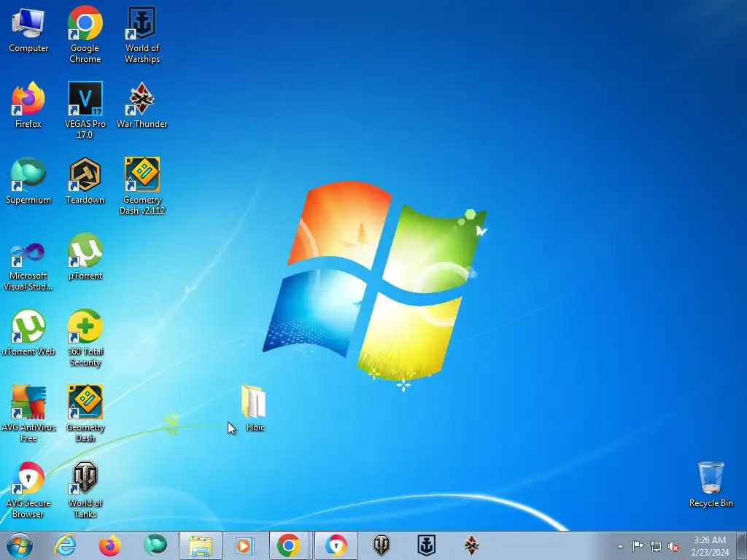The image size is (747, 560).
Task: Select the Computer desktop icon
Action: tap(28, 31)
